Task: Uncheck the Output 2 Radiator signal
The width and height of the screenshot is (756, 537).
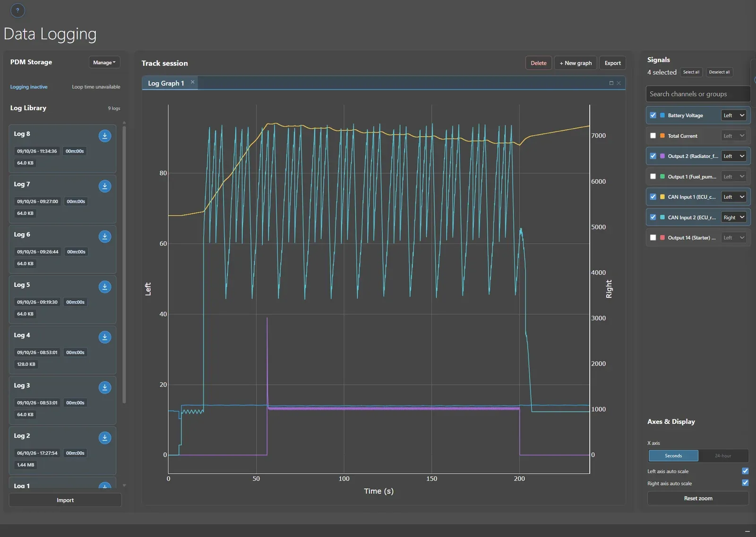Action: (x=653, y=156)
